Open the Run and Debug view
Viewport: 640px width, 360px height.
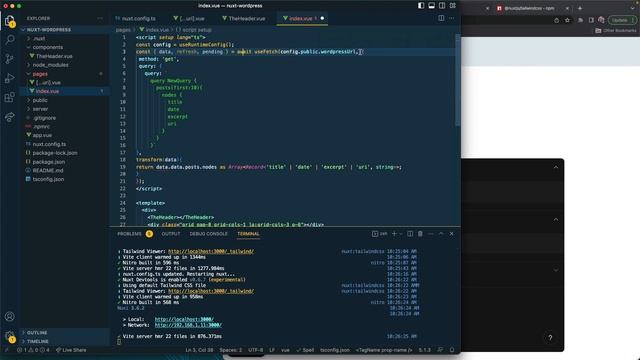(x=9, y=78)
